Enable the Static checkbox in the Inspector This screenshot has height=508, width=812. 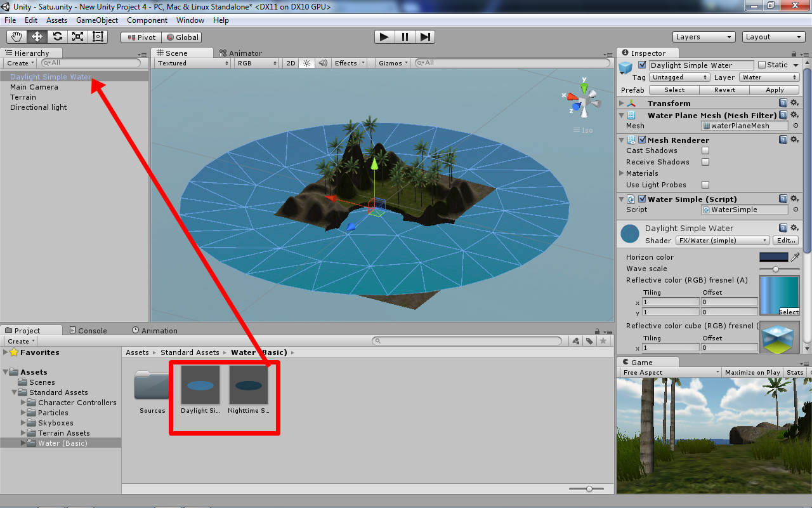(763, 65)
